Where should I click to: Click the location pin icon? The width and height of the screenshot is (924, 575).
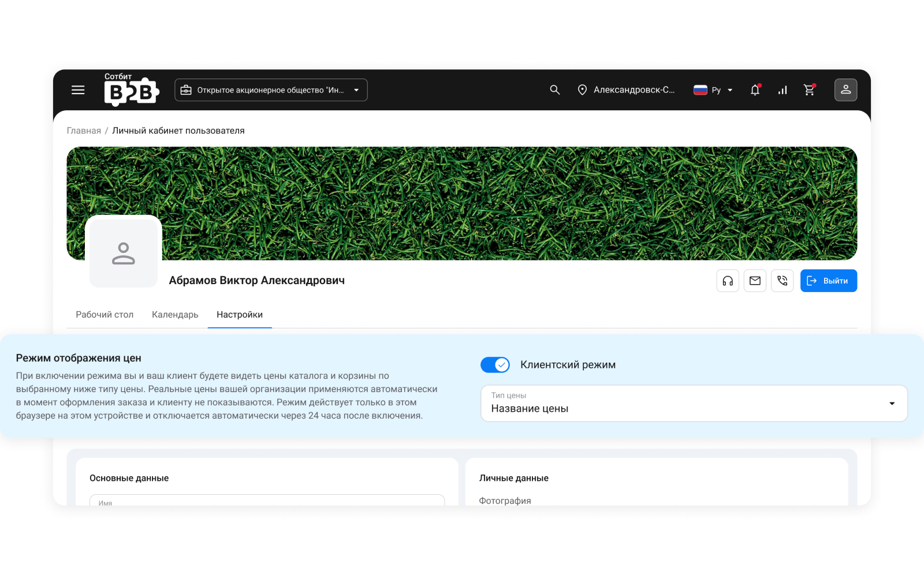point(582,90)
